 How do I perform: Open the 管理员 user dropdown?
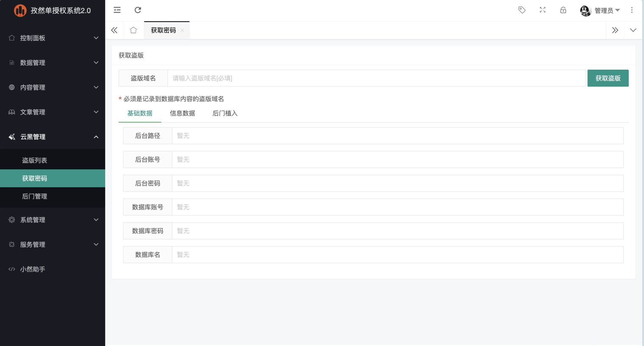point(607,11)
